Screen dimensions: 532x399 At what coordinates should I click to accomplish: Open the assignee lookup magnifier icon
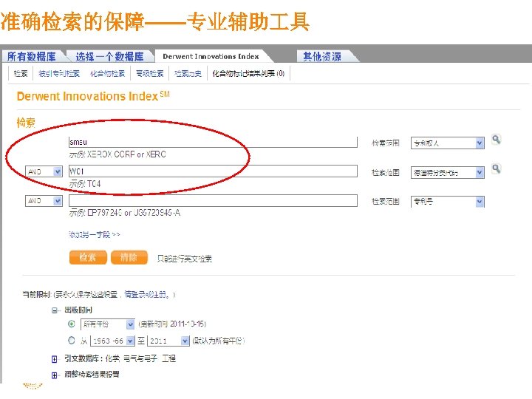click(496, 139)
